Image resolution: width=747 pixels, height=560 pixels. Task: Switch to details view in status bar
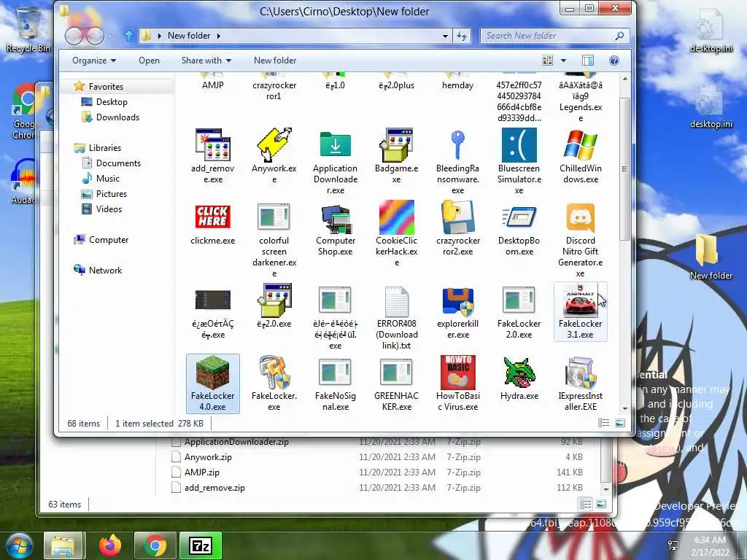coord(603,423)
